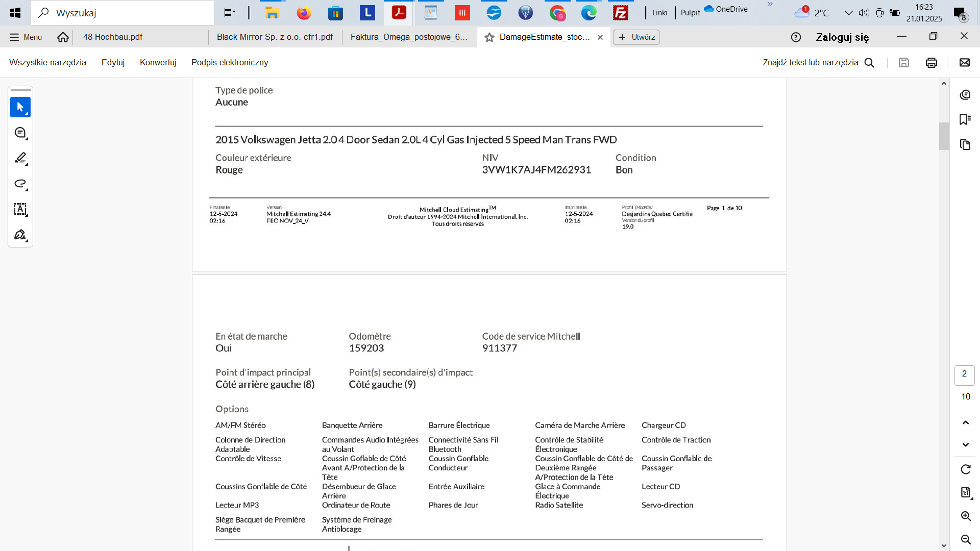Image resolution: width=980 pixels, height=551 pixels.
Task: Switch to the 48 Hochbau.pdf tab
Action: coord(140,37)
